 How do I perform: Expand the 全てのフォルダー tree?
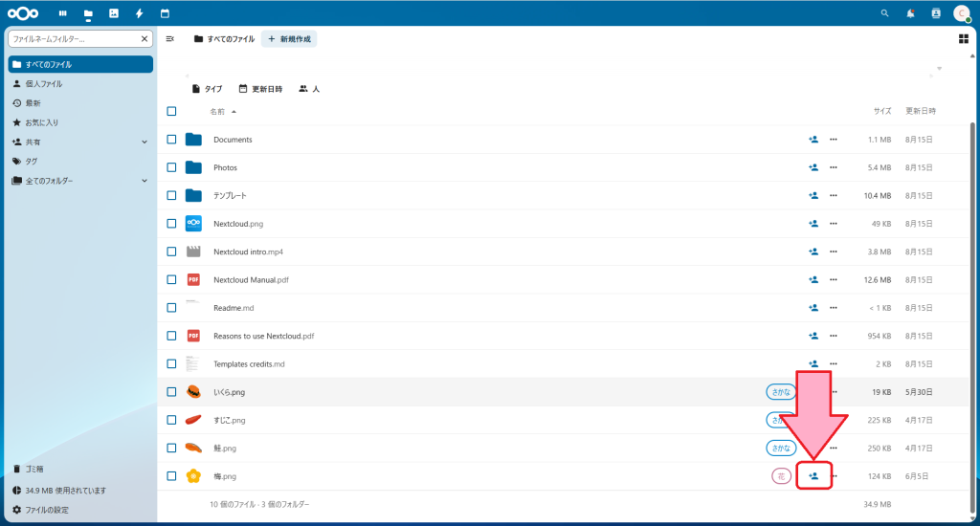click(x=145, y=181)
